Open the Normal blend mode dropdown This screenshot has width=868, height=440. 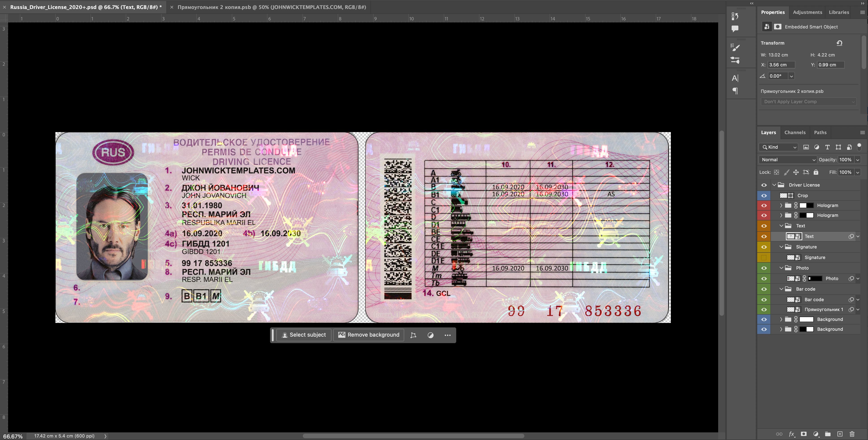tap(788, 160)
